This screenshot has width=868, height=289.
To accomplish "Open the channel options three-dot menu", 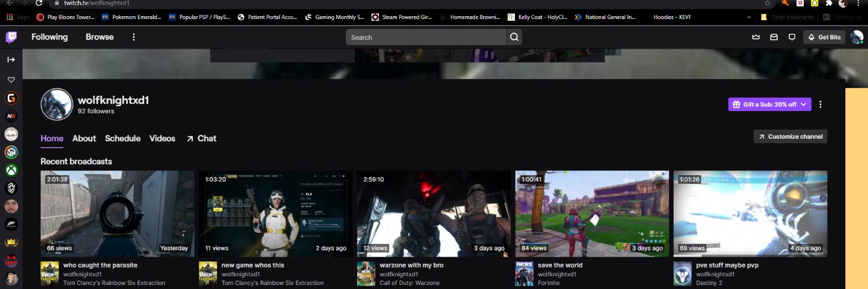I will pyautogui.click(x=821, y=105).
